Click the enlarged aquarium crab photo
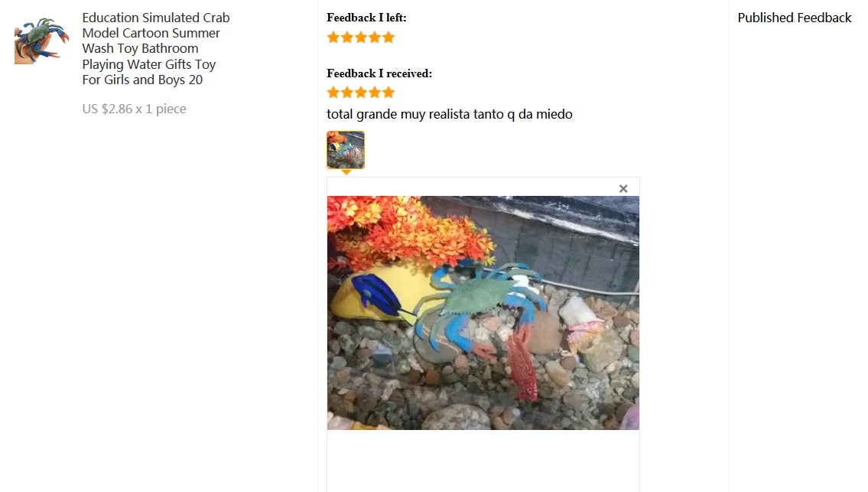Image resolution: width=868 pixels, height=492 pixels. [x=483, y=312]
